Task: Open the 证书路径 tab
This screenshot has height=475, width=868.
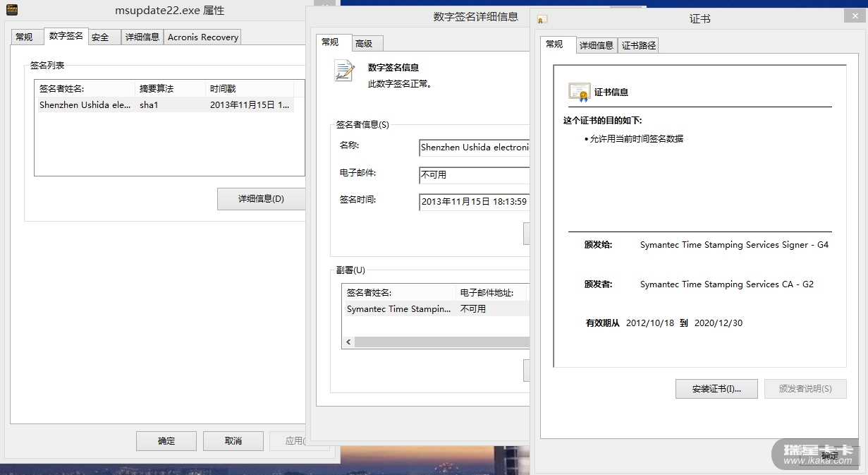Action: (x=639, y=45)
